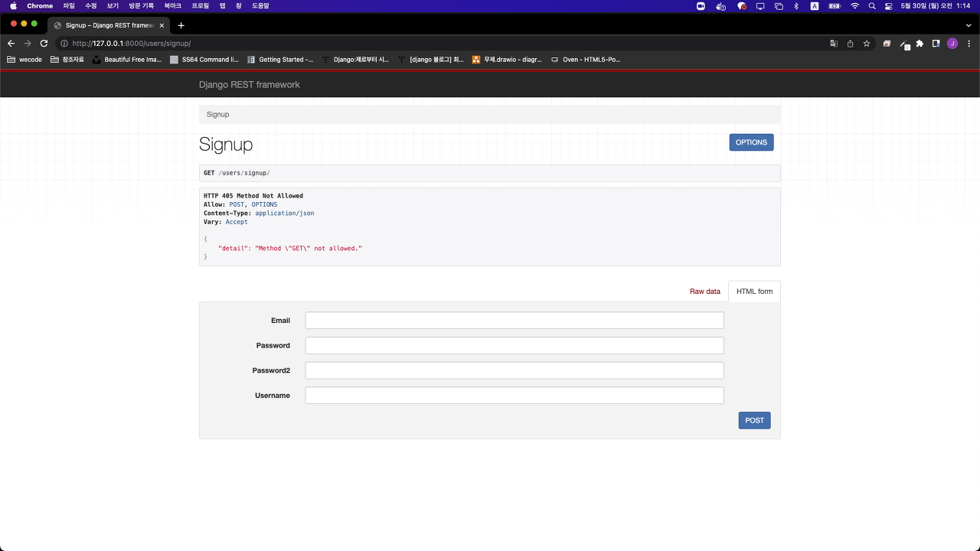Screen dimensions: 980x551
Task: Open the 보기 menu
Action: click(x=113, y=5)
